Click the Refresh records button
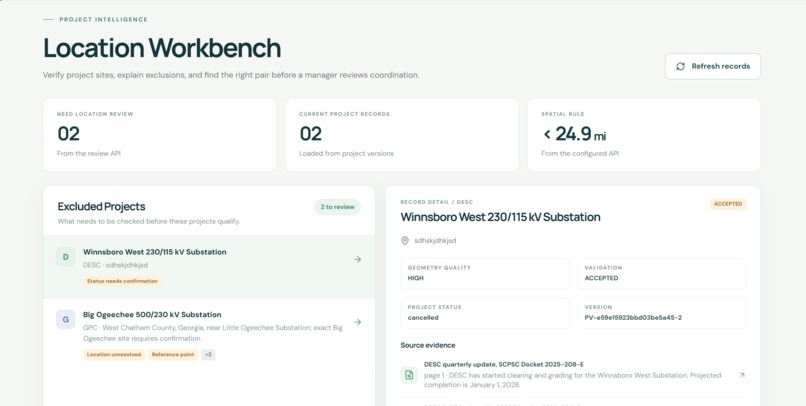 pos(712,66)
